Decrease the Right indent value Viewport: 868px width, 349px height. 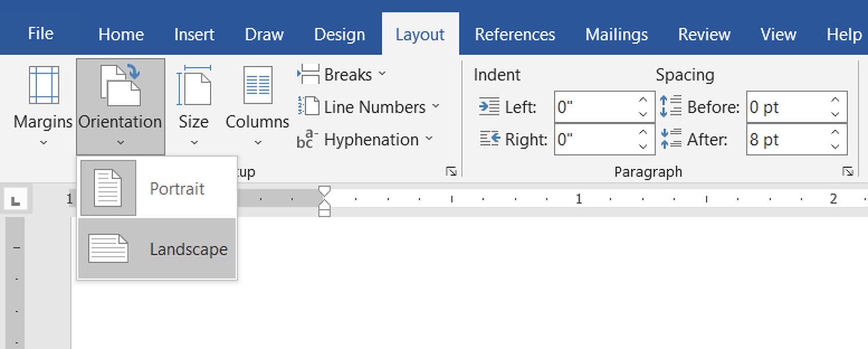(643, 147)
